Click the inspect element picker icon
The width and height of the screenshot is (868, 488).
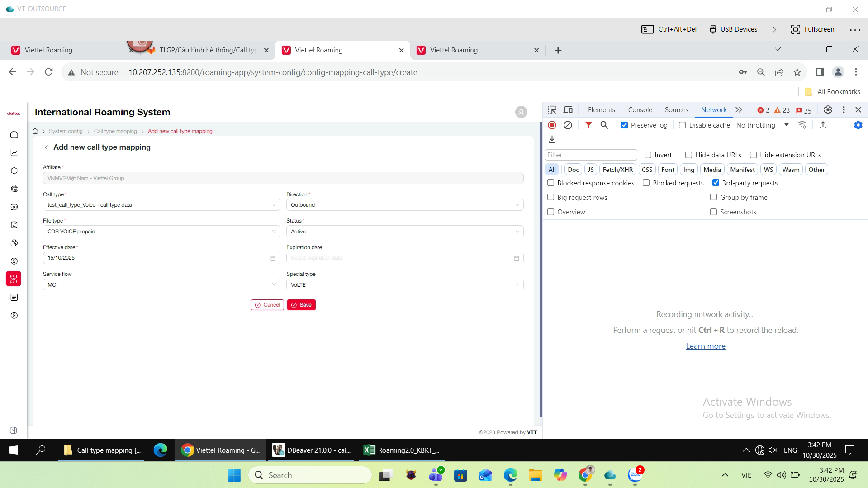[x=552, y=110]
